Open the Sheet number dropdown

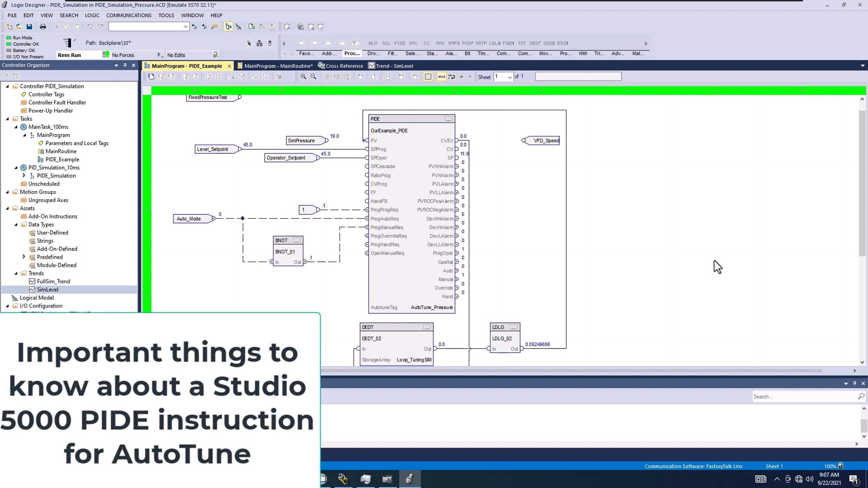coord(510,77)
